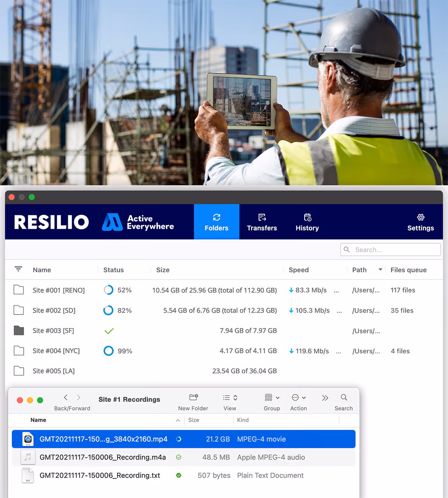Expand the toolbar overflow chevron in Finder
This screenshot has height=498, width=448.
[x=325, y=397]
